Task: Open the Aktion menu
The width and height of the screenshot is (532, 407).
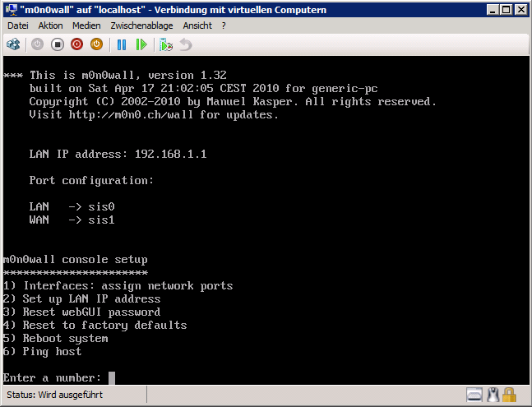Action: (50, 25)
